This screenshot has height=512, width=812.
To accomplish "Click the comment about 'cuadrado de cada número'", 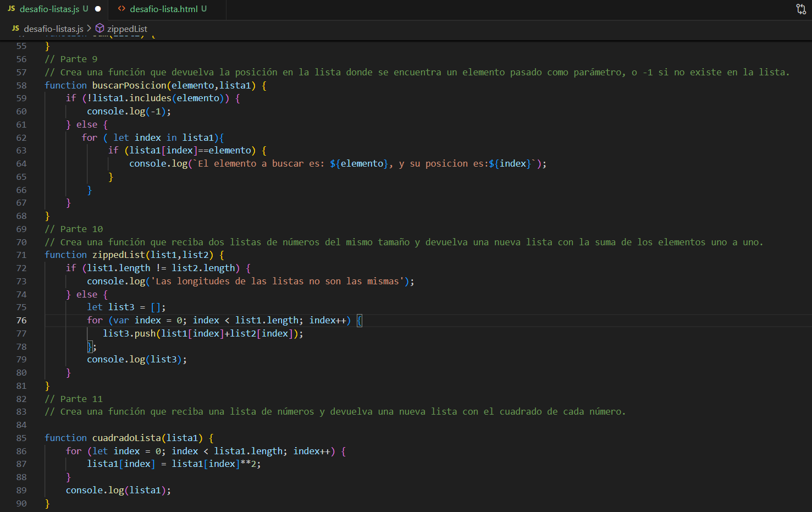I will click(x=335, y=411).
